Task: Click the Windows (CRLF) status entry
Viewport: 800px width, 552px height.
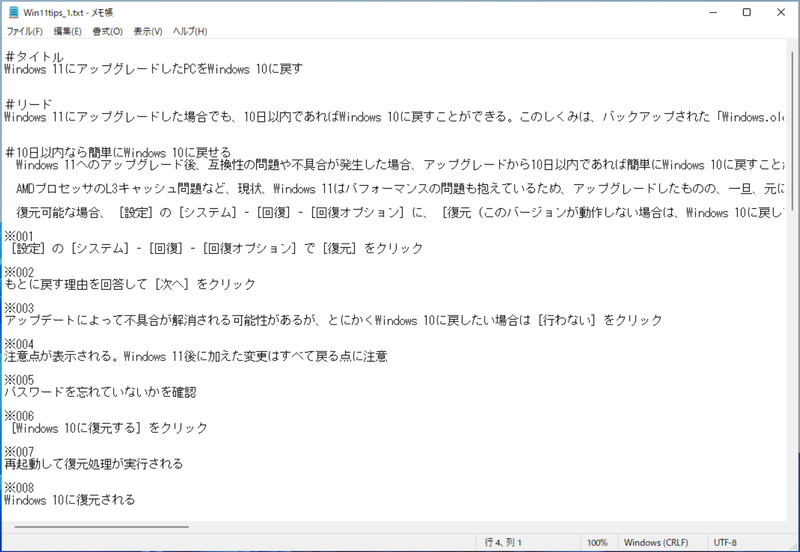Action: 656,543
